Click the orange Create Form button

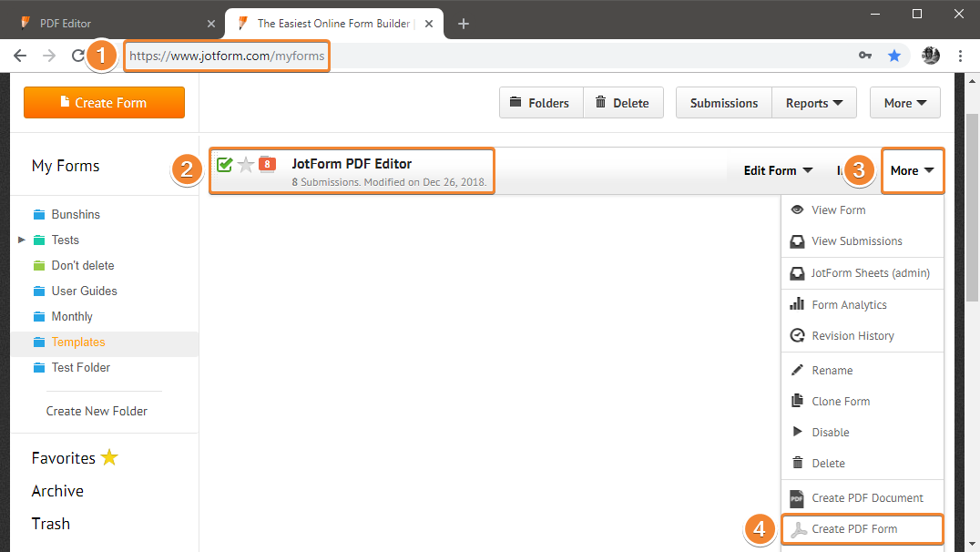point(105,103)
